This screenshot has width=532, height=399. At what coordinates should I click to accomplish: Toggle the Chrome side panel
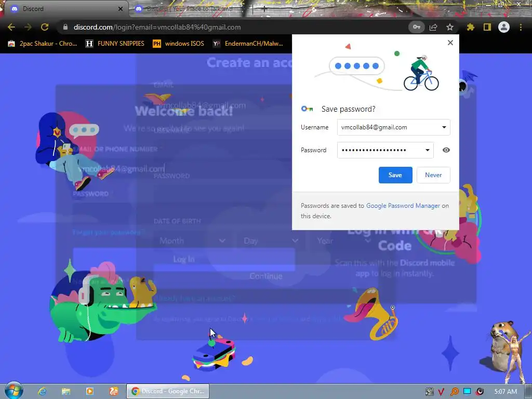click(x=487, y=27)
